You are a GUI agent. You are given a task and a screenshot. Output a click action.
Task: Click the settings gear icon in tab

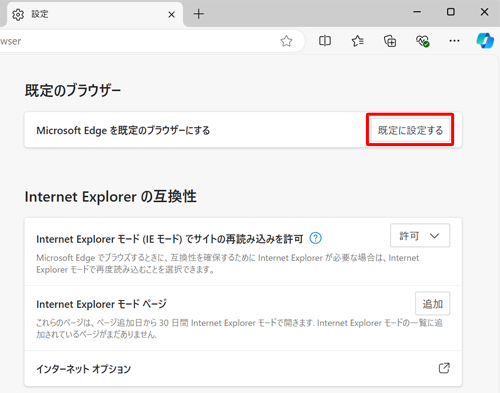(18, 15)
